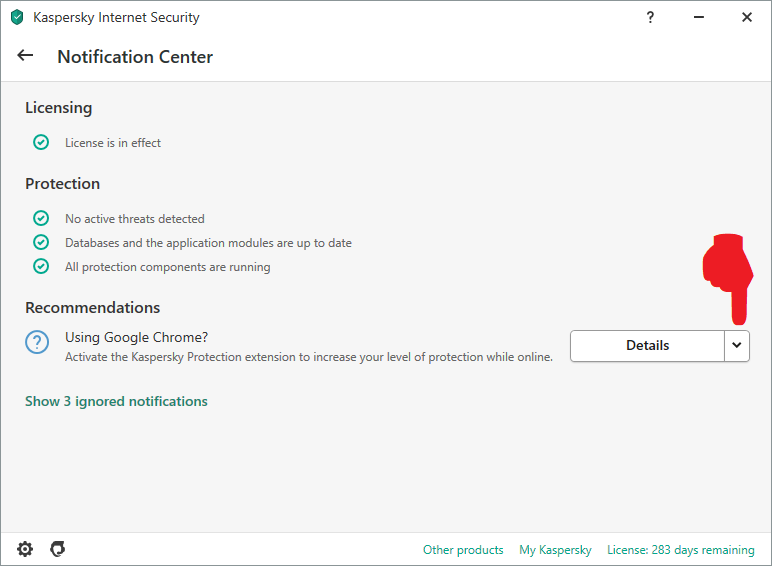
Task: Click the Kaspersky shield logo in title bar
Action: coord(17,17)
